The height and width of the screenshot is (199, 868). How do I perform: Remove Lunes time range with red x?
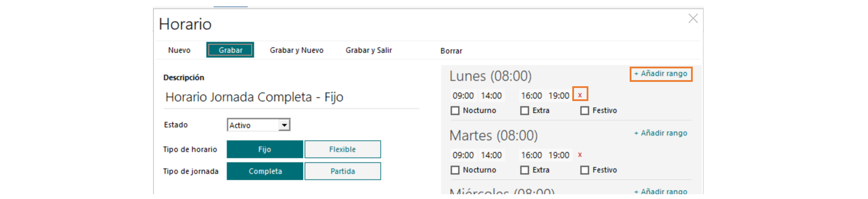click(580, 94)
